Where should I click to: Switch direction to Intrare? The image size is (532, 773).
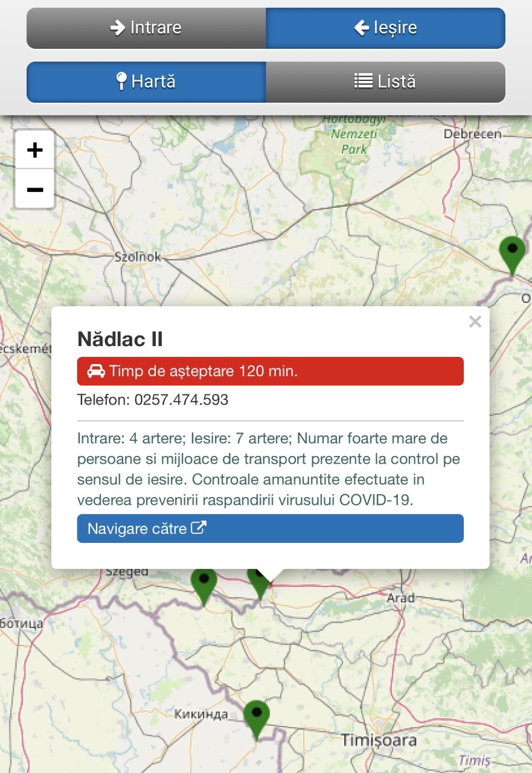tap(146, 28)
